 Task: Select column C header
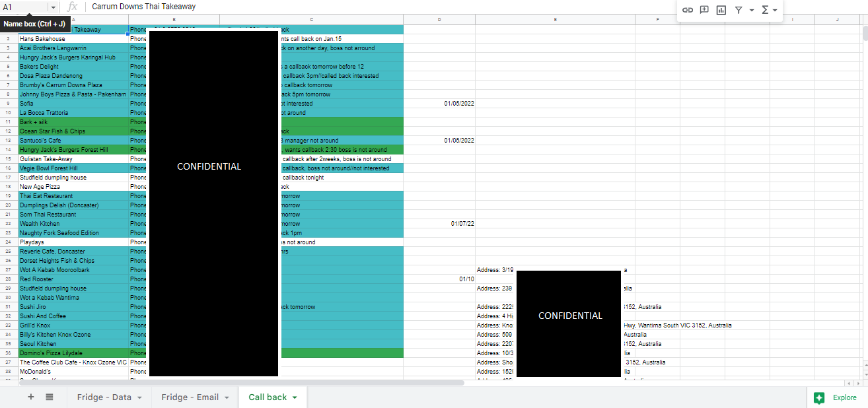tap(311, 20)
